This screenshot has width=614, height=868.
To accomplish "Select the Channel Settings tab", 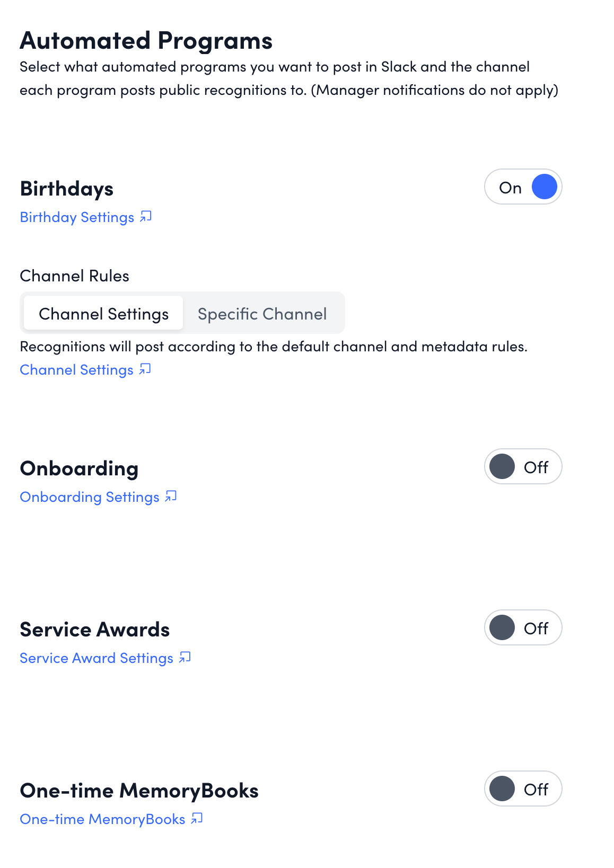I will tap(102, 313).
